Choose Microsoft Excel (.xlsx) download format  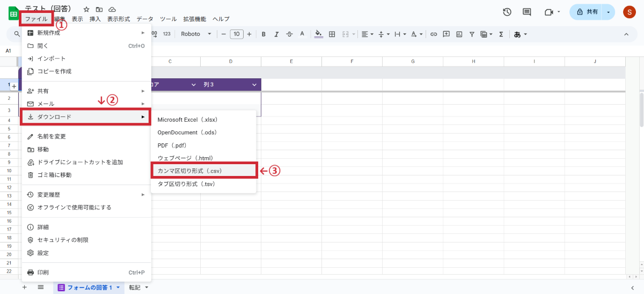[x=187, y=119]
